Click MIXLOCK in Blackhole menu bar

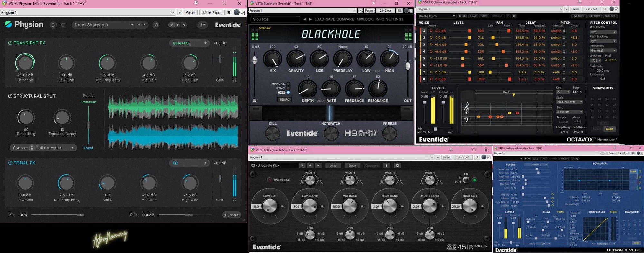click(365, 19)
